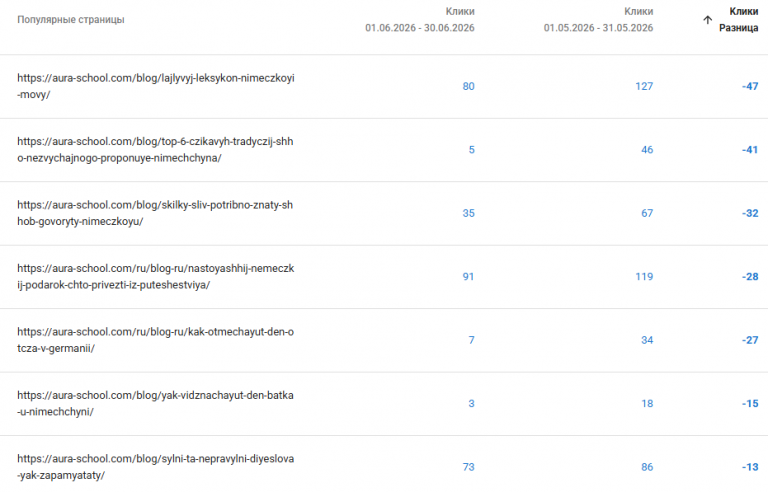Screen dimensions: 768x492
Task: Click the May clicks value 34
Action: (647, 340)
